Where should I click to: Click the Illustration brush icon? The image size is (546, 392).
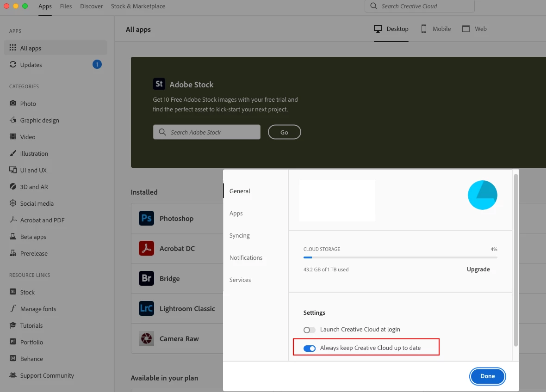pyautogui.click(x=13, y=153)
